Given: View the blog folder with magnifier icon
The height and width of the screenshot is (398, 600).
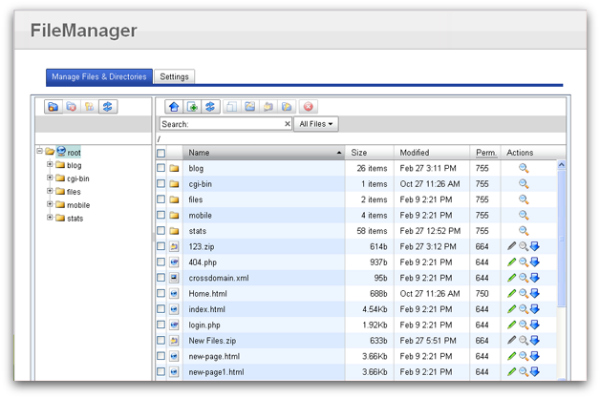Looking at the screenshot, I should (524, 168).
